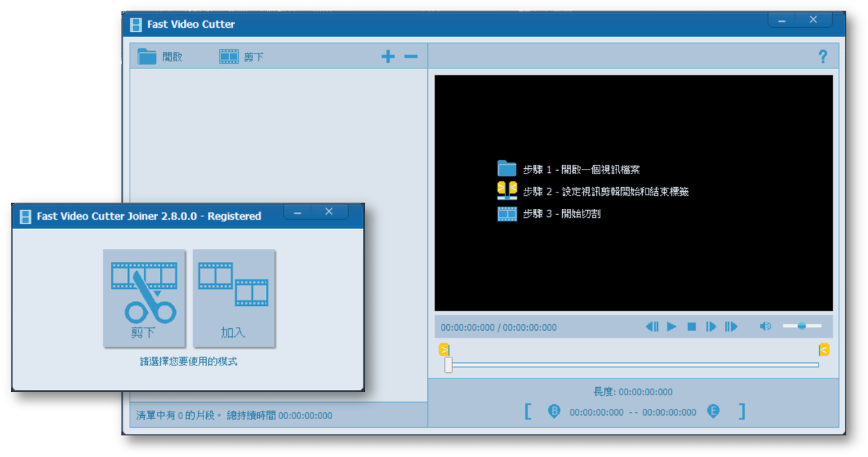Minimize the Fast Video Cutter main window
This screenshot has height=457, width=868.
coord(782,20)
